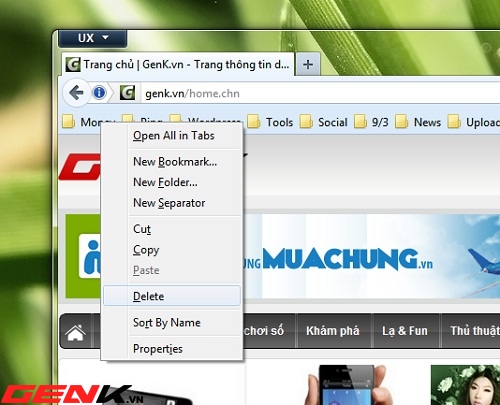The image size is (500, 405).
Task: Click the MUACHUNG.vn banner advertisement
Action: 372,256
